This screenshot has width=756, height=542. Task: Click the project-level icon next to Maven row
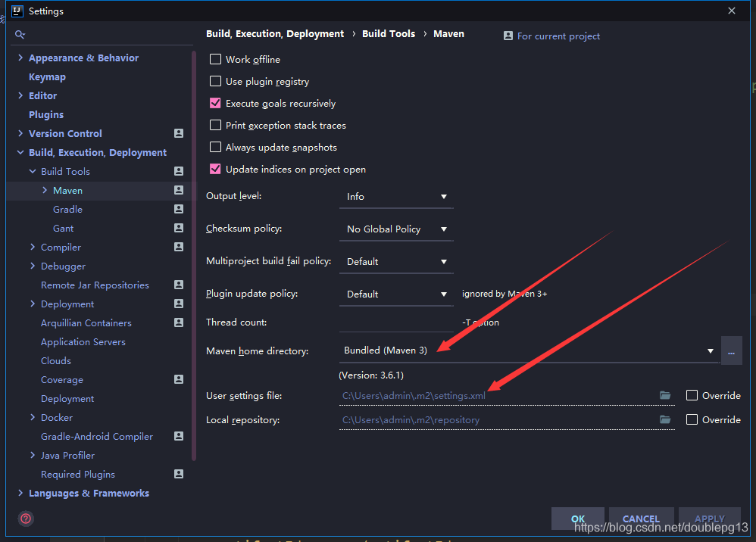click(179, 190)
